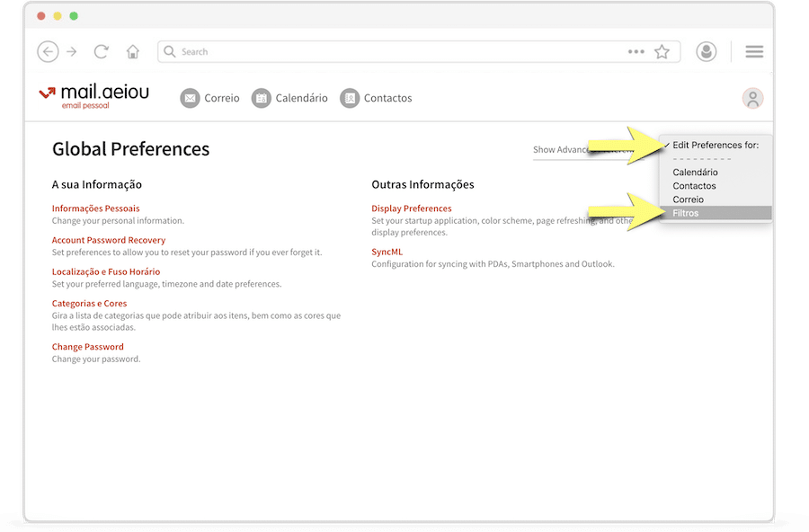The height and width of the screenshot is (532, 809).
Task: Open the browser account profile icon
Action: tap(707, 52)
